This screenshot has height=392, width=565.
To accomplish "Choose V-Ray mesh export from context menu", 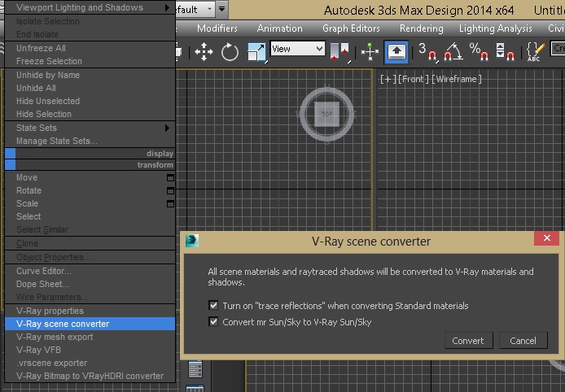I will tap(55, 337).
